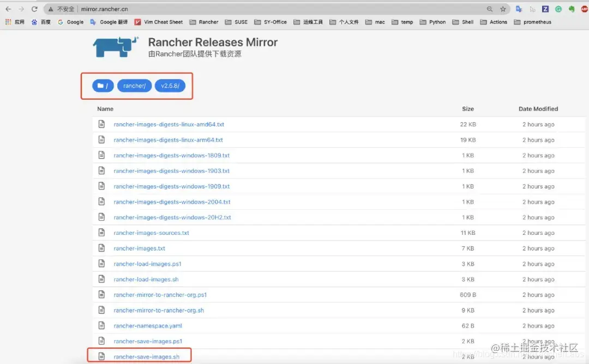Open the apps grid bookmark icon

tap(8, 22)
